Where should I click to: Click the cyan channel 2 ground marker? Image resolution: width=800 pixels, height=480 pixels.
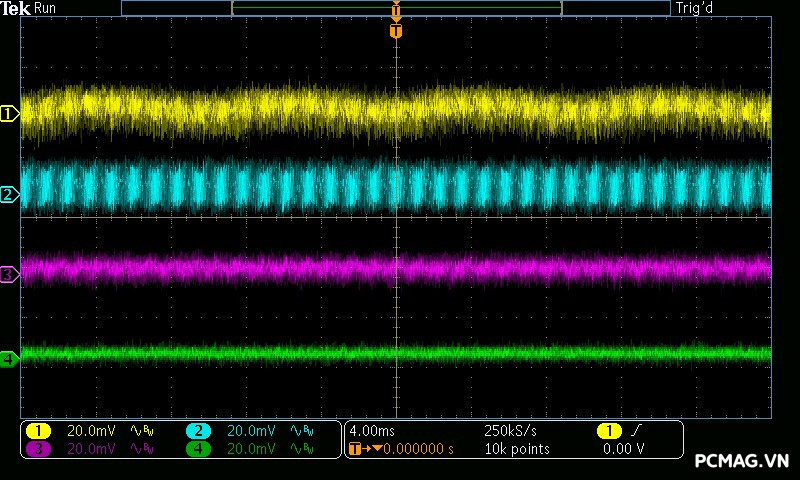click(9, 194)
